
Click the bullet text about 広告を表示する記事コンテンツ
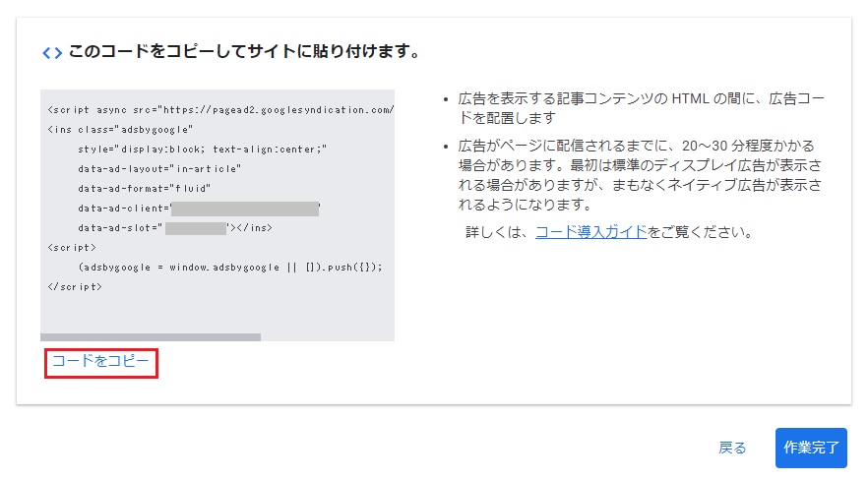[641, 108]
